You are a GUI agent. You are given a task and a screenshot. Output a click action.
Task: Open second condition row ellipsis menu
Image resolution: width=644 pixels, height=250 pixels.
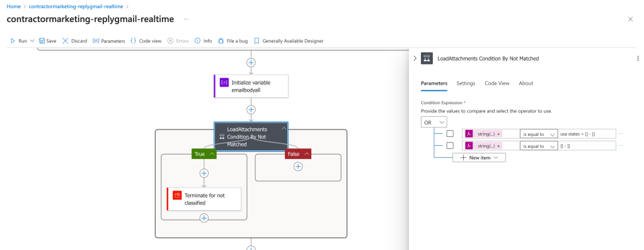pyautogui.click(x=621, y=146)
